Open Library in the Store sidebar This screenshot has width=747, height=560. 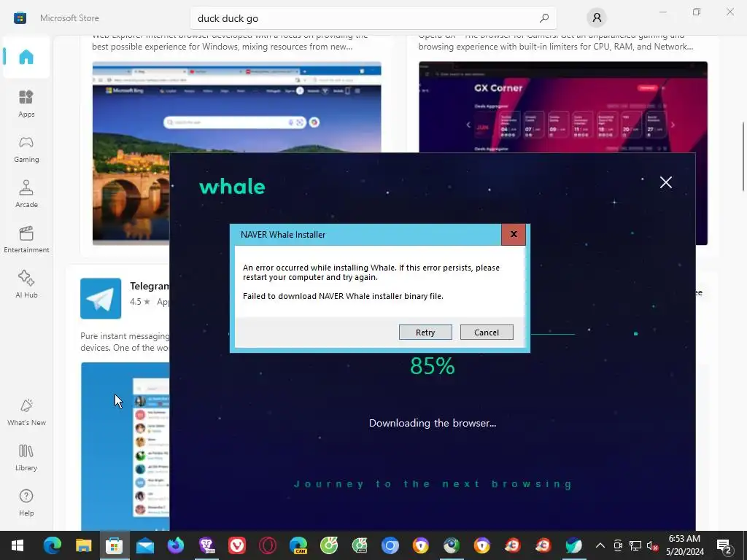pos(26,457)
